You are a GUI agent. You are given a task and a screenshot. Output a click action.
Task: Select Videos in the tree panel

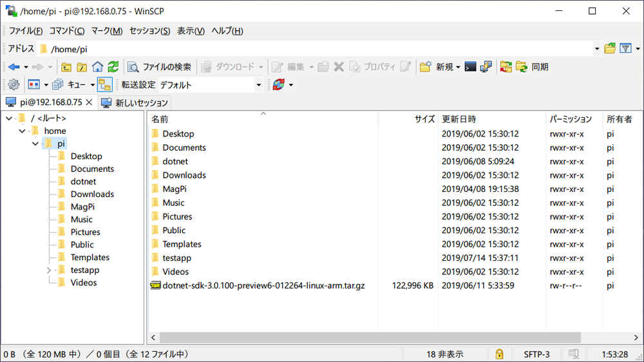coord(83,283)
